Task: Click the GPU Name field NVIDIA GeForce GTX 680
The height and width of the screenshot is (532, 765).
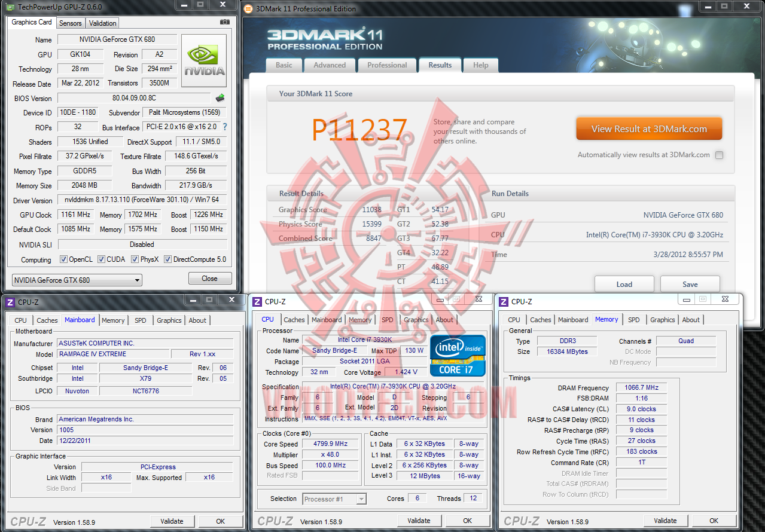Action: 117,39
